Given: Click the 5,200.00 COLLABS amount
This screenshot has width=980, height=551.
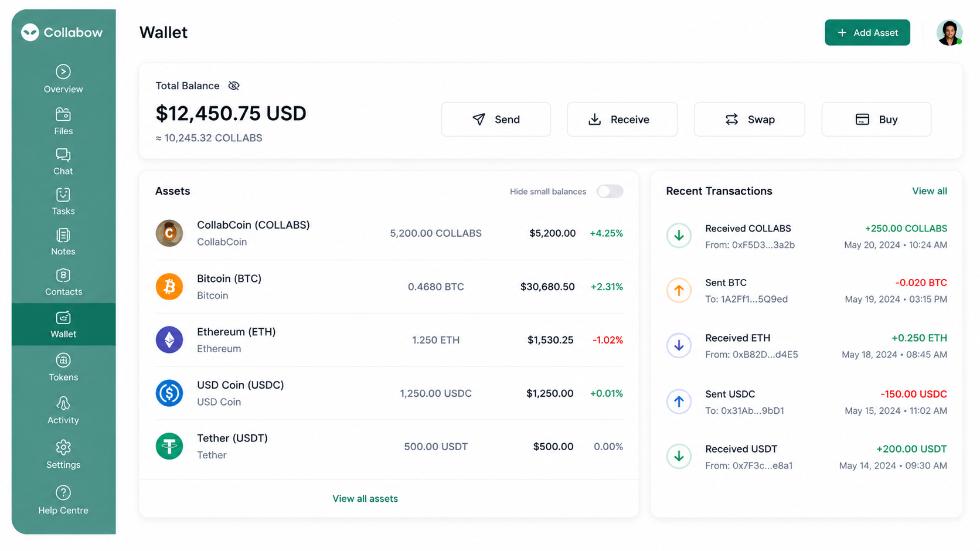Looking at the screenshot, I should point(435,233).
